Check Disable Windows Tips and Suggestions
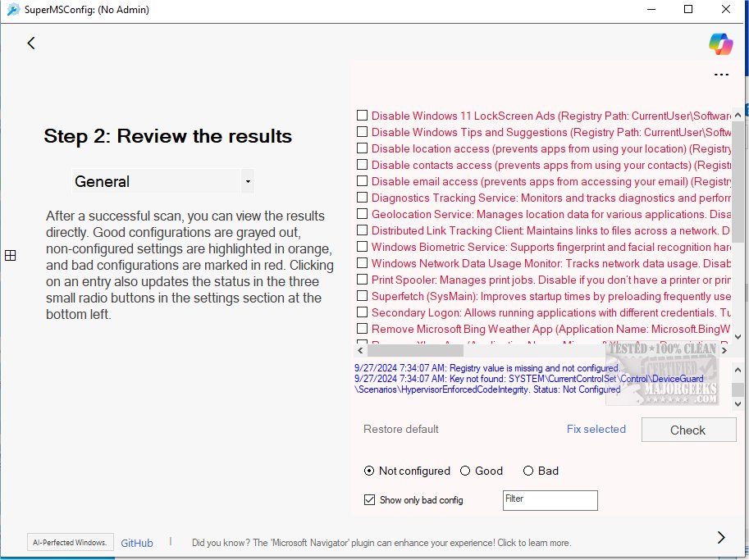Screen dimensions: 749x560 [x=362, y=132]
